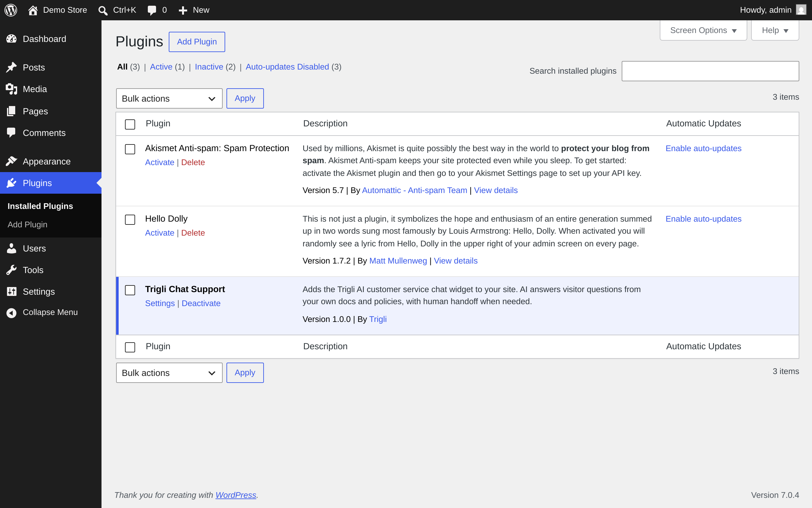Screen dimensions: 812x508
Task: Click the Demo Store home icon
Action: click(33, 10)
